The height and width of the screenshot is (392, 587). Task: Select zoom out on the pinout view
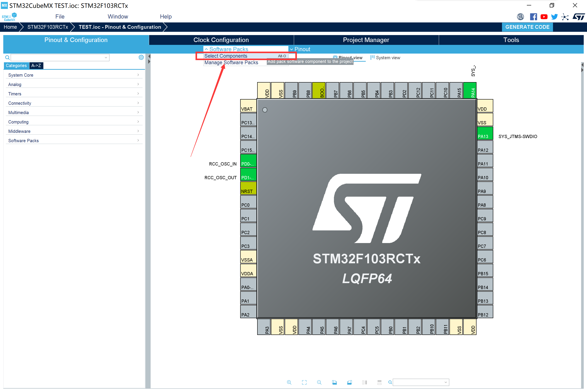pos(319,382)
